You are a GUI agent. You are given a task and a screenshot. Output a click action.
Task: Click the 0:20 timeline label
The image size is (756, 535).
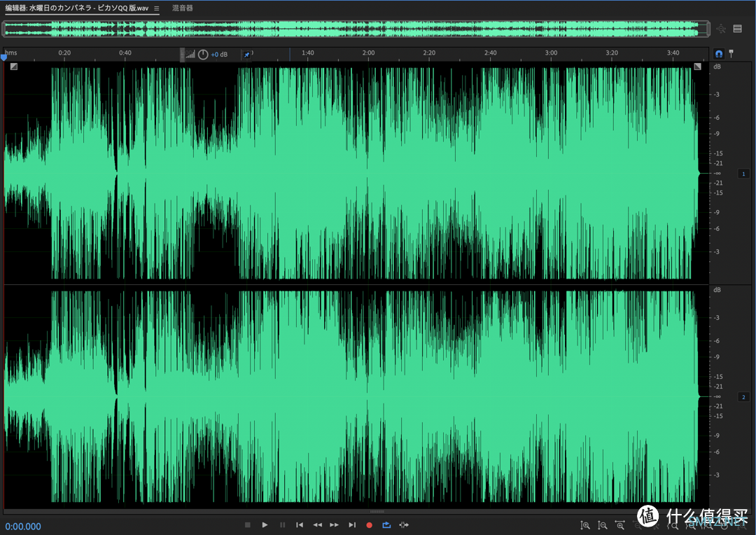pos(64,53)
